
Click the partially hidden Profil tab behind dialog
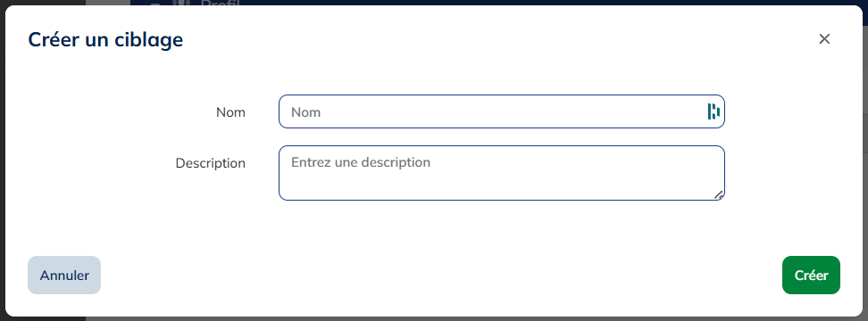[219, 3]
